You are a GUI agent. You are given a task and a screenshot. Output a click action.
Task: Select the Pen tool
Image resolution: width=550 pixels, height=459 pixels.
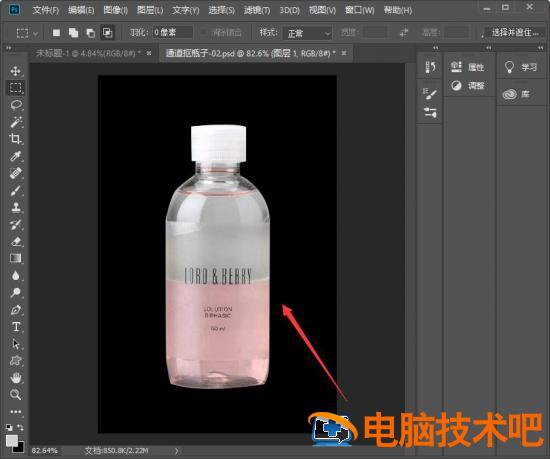[15, 310]
